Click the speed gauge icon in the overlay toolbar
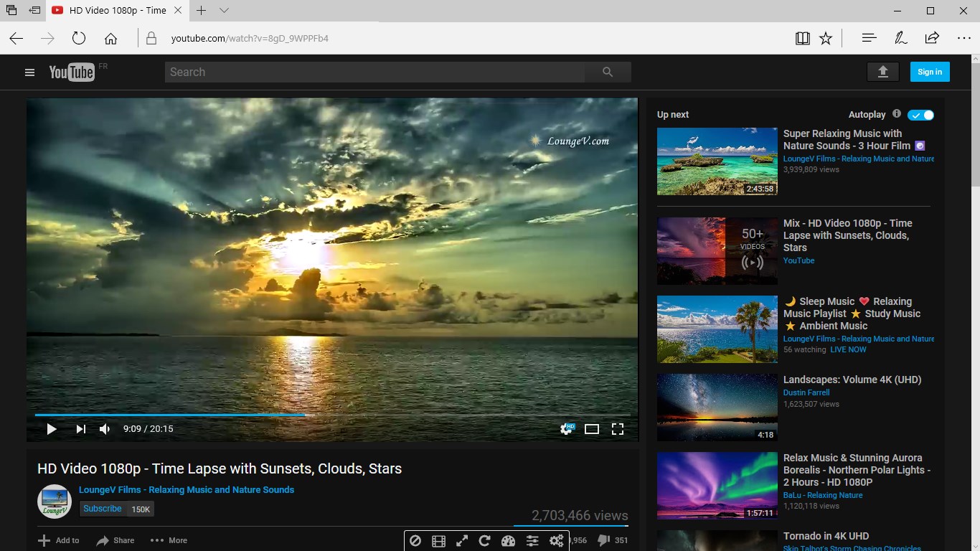Image resolution: width=980 pixels, height=551 pixels. pyautogui.click(x=509, y=540)
